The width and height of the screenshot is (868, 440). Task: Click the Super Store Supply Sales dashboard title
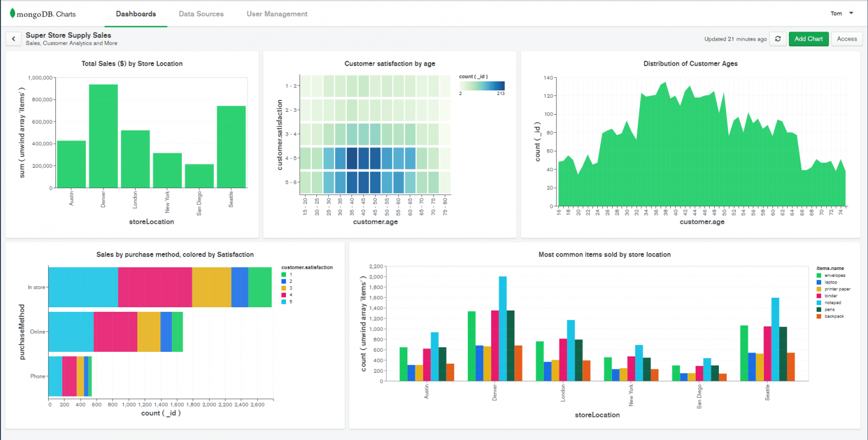click(68, 35)
